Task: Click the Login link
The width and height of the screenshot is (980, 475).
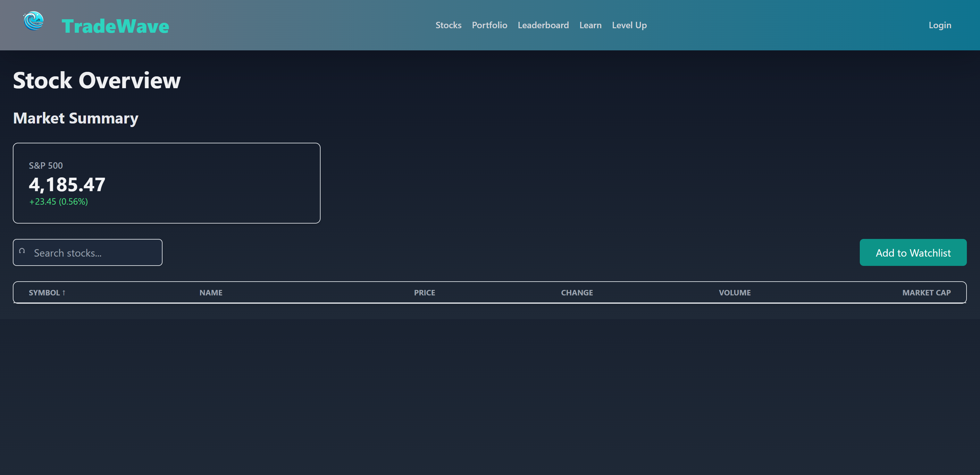Action: 939,25
